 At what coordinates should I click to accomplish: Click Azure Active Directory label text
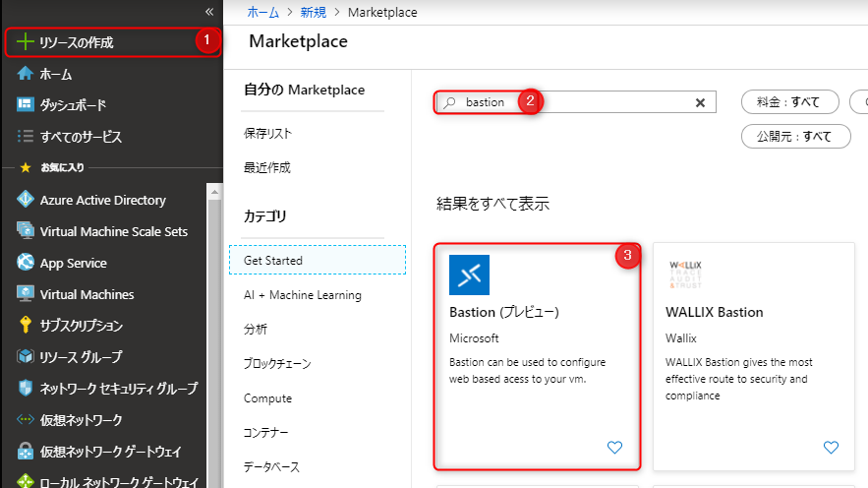pyautogui.click(x=103, y=201)
